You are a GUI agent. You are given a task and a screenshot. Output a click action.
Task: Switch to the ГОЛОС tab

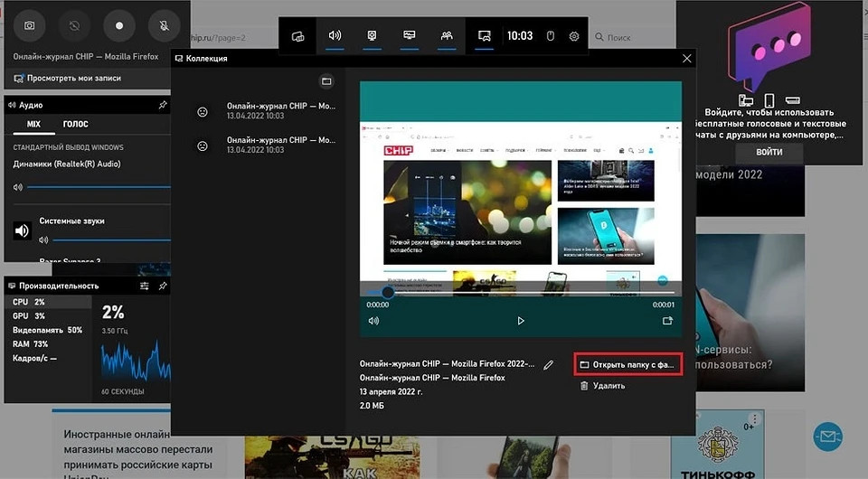coord(75,124)
